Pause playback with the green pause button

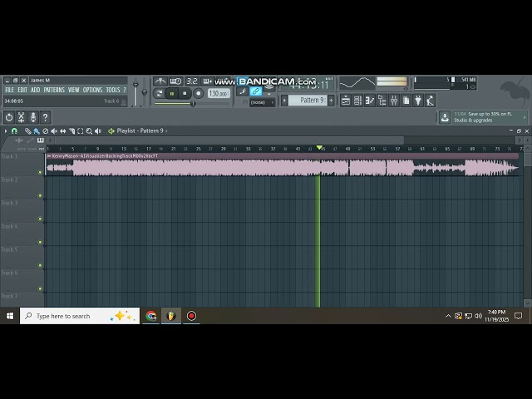(x=172, y=93)
